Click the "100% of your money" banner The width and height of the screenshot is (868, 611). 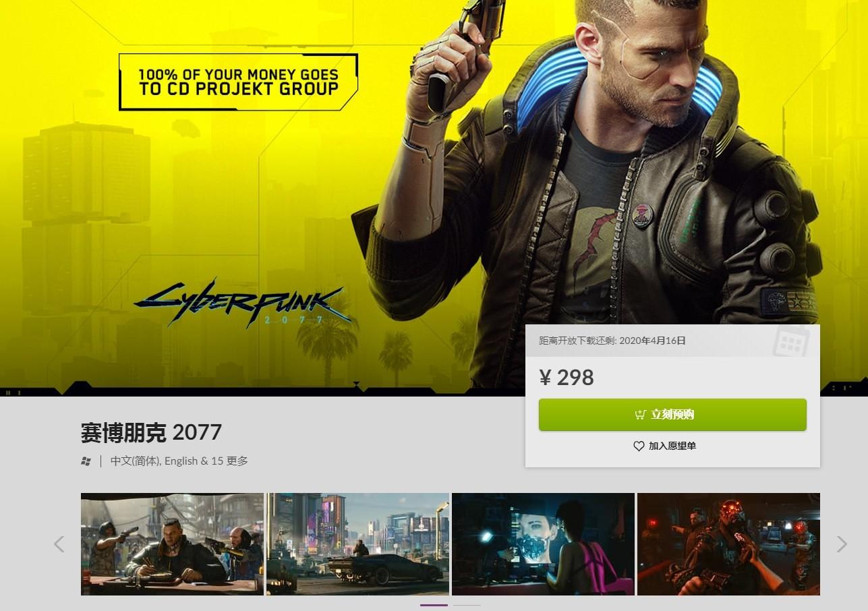238,82
